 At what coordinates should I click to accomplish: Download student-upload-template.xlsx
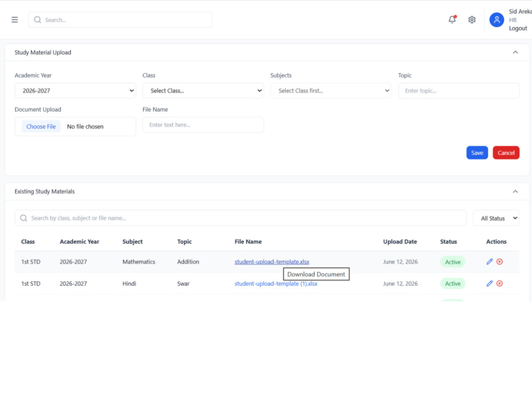pyautogui.click(x=272, y=262)
